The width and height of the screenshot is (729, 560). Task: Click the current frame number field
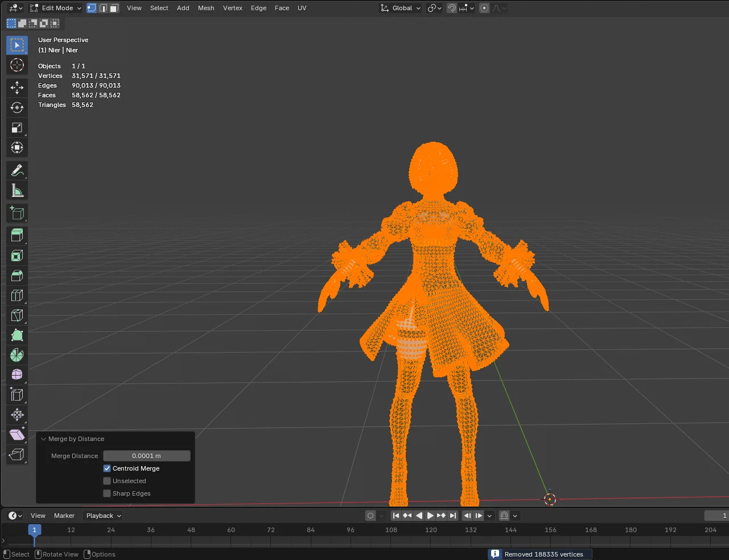716,516
